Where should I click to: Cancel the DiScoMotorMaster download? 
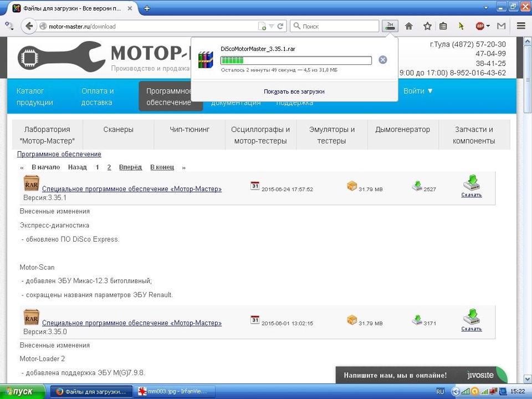[382, 60]
